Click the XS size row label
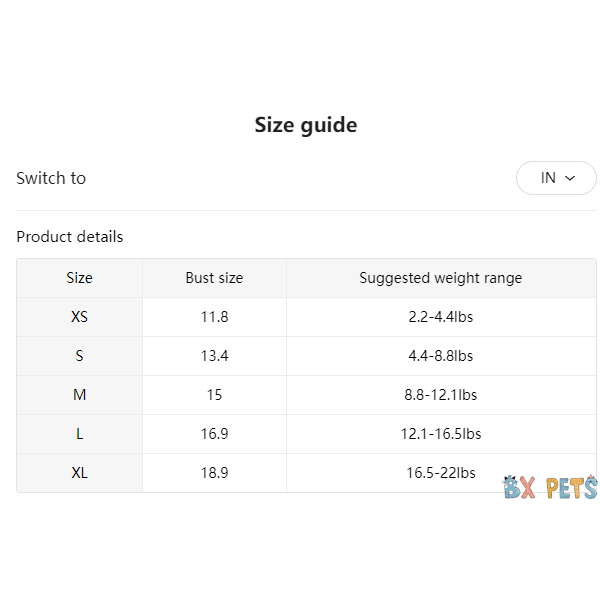 tap(79, 317)
